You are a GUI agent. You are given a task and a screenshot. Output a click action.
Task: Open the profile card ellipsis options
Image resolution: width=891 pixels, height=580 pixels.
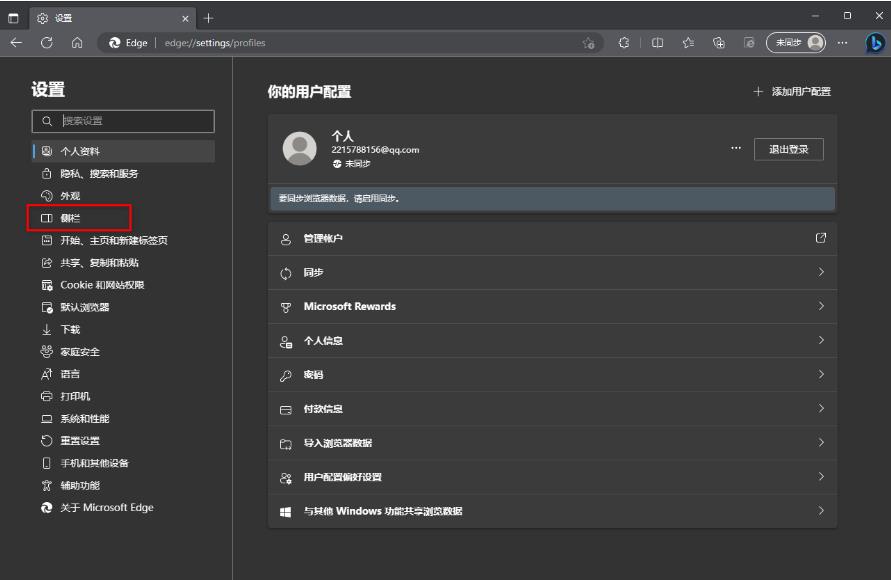coord(736,148)
